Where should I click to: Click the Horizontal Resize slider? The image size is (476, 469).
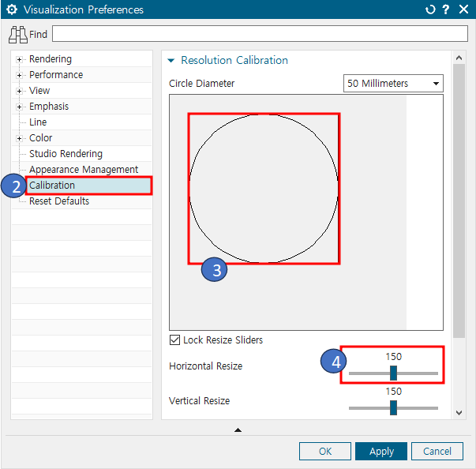[x=393, y=373]
